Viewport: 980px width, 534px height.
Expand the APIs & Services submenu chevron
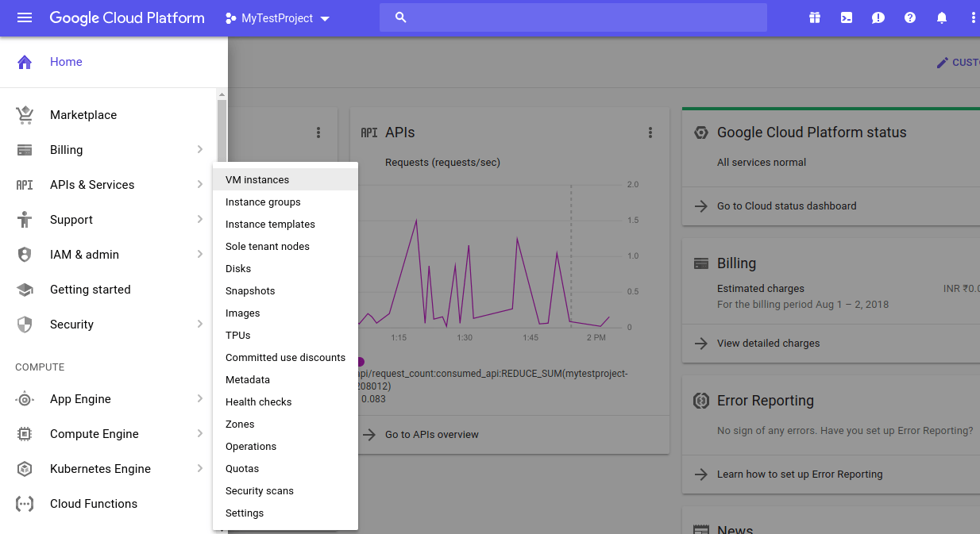[199, 184]
